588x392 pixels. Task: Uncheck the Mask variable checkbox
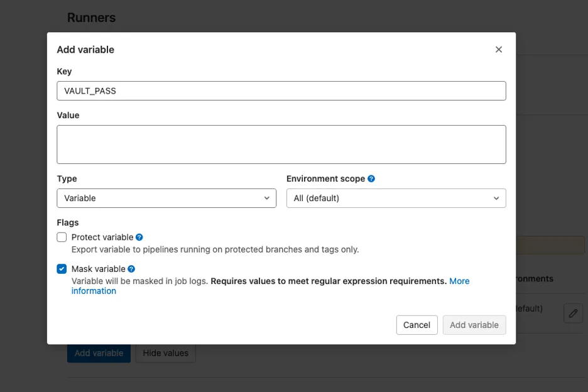pos(62,269)
